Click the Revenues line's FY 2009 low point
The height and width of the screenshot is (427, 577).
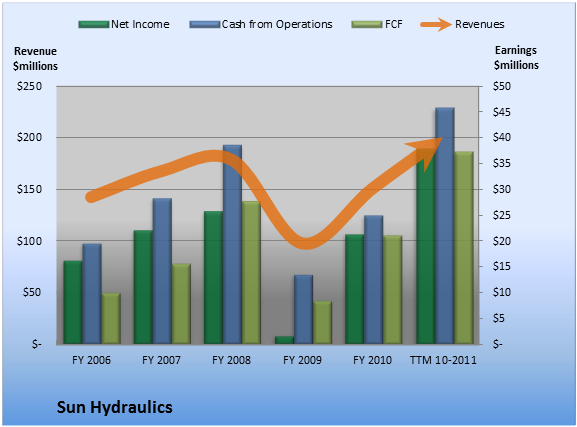pyautogui.click(x=305, y=243)
